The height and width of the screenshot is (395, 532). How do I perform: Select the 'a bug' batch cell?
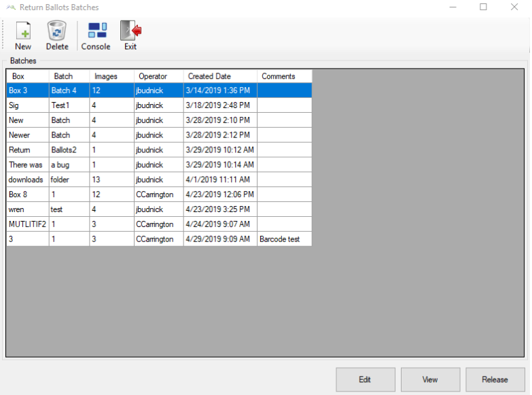click(x=69, y=165)
